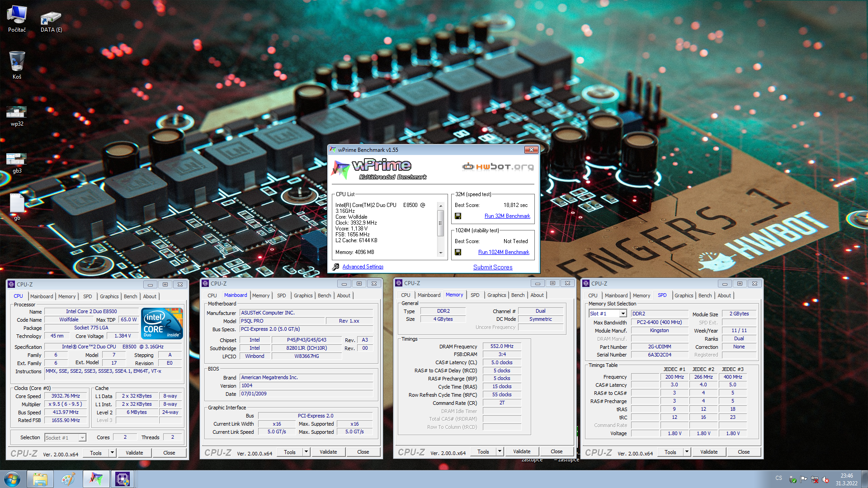Click the Core Speed value 3932.76 MHz
The width and height of the screenshot is (868, 488).
tap(66, 396)
